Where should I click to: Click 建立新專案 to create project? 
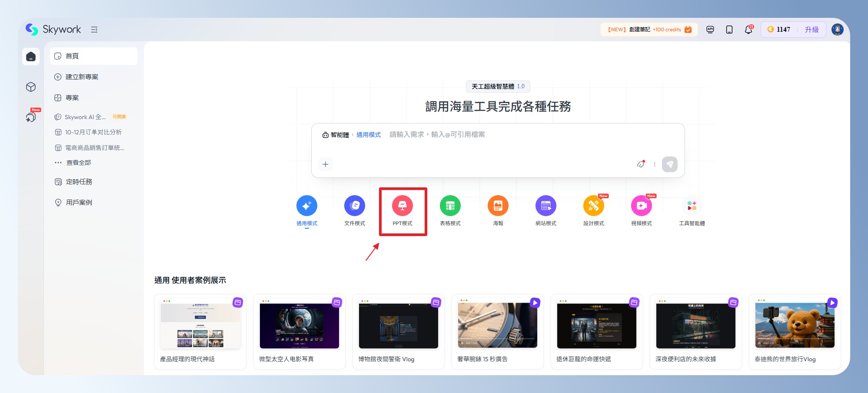click(82, 77)
